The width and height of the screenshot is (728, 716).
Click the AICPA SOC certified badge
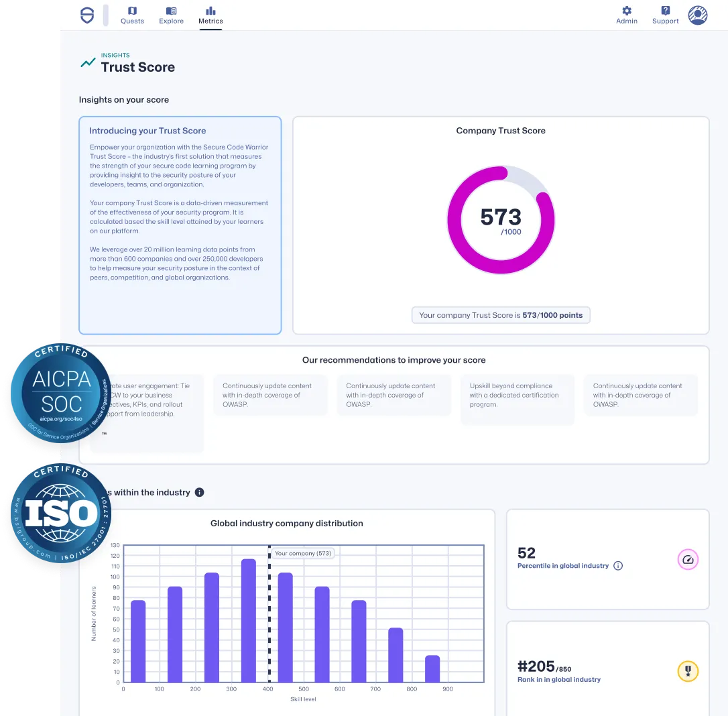tap(61, 394)
